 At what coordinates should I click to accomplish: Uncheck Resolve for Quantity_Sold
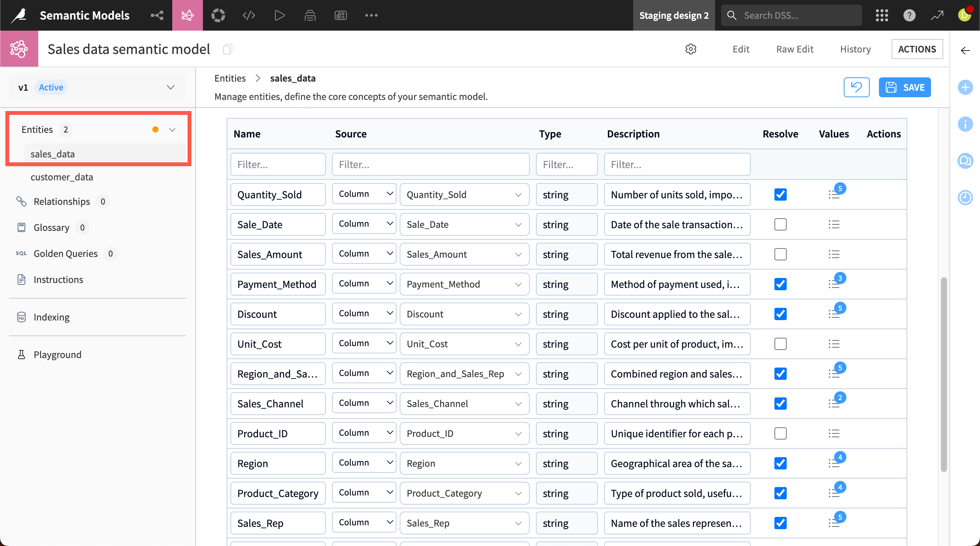[780, 194]
